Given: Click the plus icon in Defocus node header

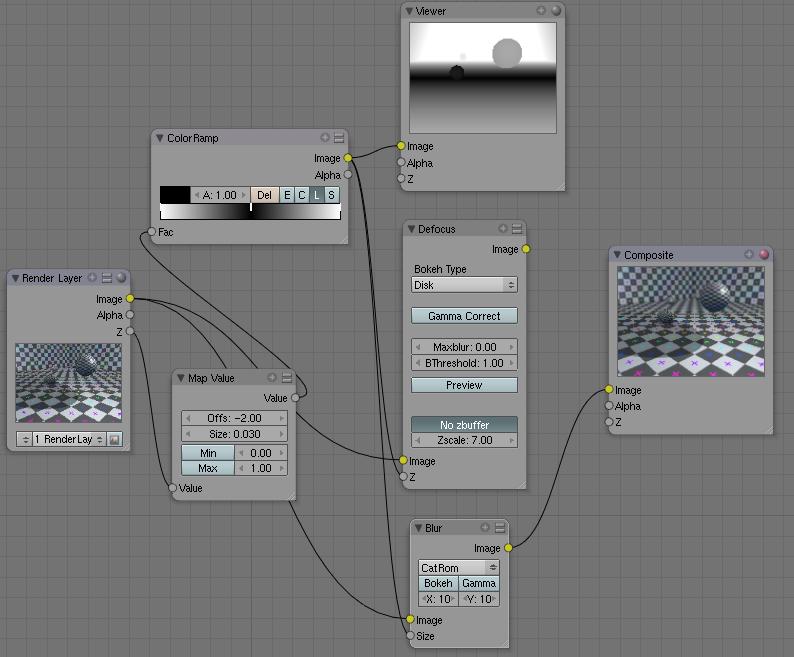Looking at the screenshot, I should pos(503,228).
